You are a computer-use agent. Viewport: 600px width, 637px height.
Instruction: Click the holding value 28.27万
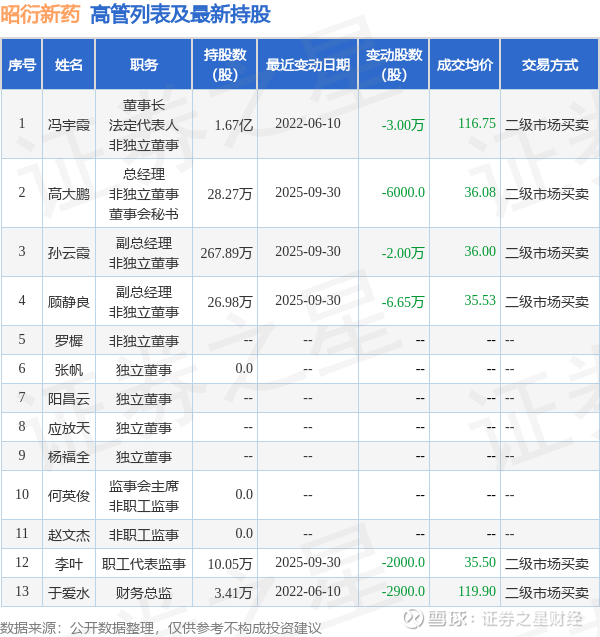click(230, 194)
